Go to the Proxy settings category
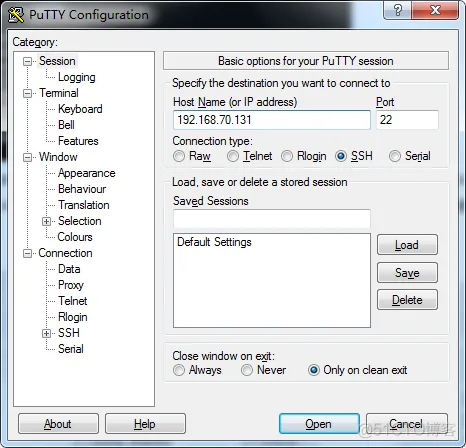The height and width of the screenshot is (448, 466). pyautogui.click(x=71, y=285)
